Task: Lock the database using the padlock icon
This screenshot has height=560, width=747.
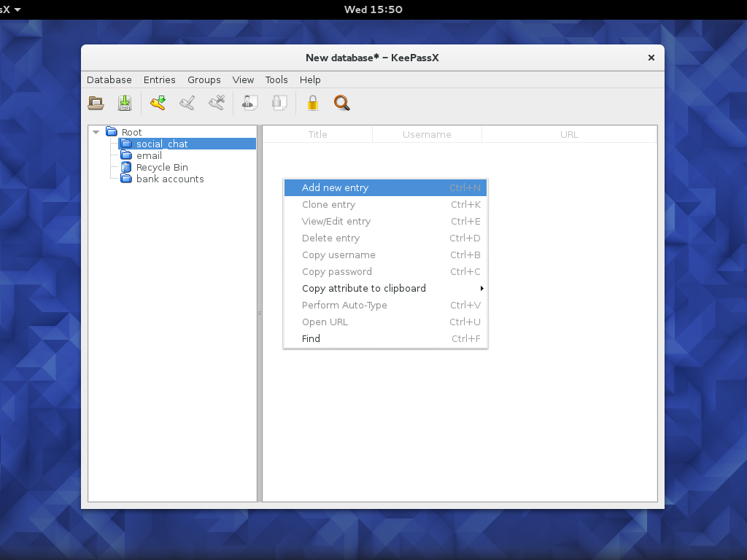Action: pos(312,103)
